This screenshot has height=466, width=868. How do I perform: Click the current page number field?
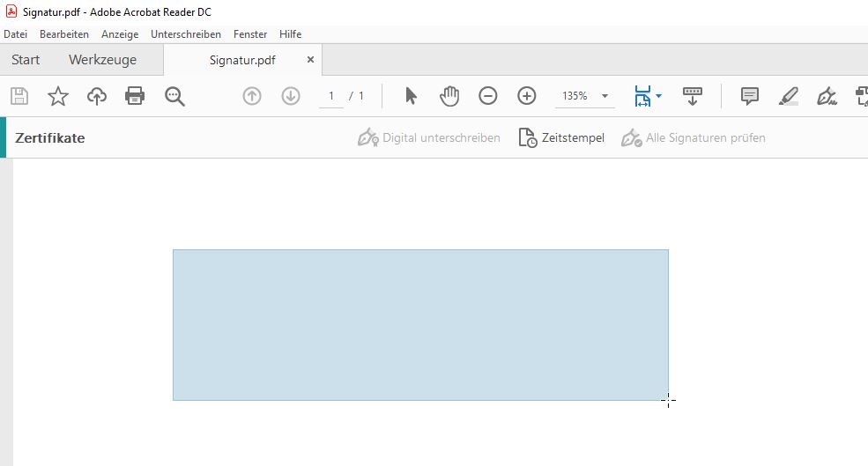pyautogui.click(x=331, y=96)
